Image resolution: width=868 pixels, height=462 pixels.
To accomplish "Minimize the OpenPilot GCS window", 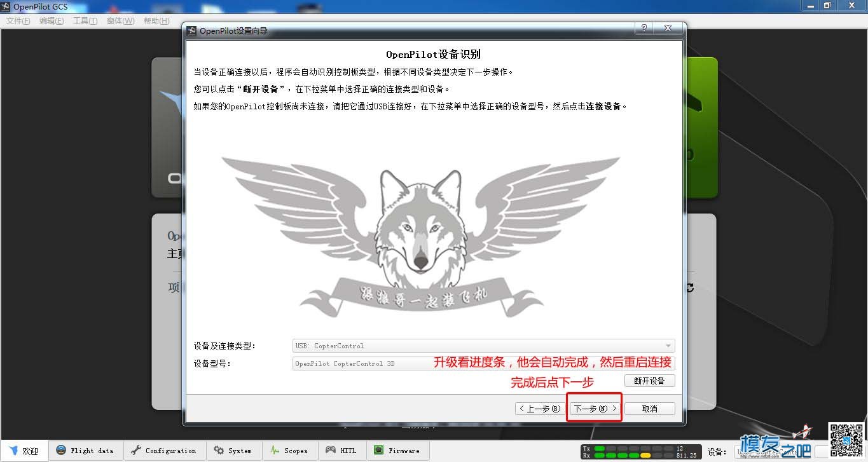I will pos(810,5).
